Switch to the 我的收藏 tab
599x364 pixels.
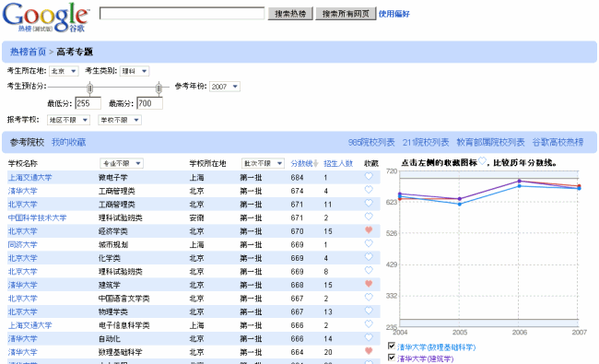click(x=69, y=143)
